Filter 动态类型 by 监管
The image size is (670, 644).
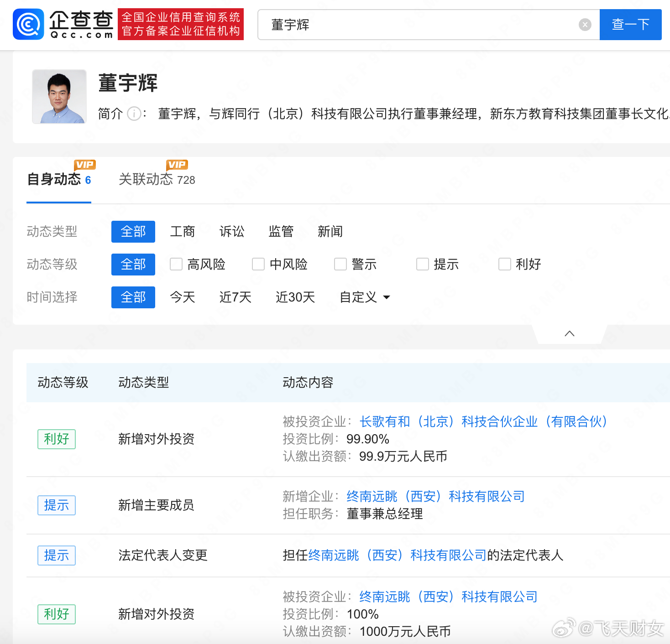(281, 232)
